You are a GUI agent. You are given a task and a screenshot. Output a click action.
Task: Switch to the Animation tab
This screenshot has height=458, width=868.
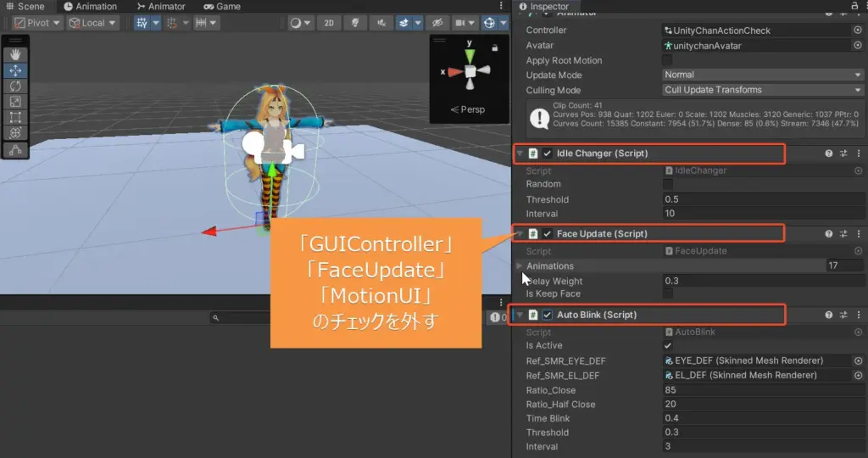(x=90, y=6)
